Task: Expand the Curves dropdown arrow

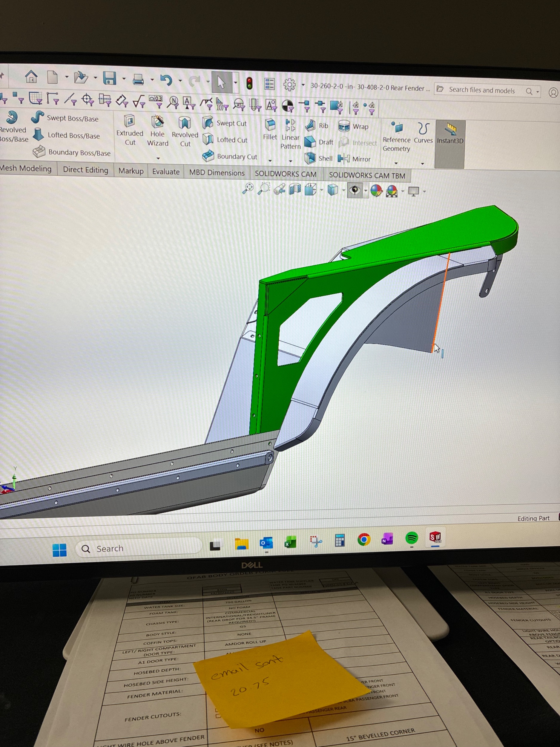Action: [423, 164]
